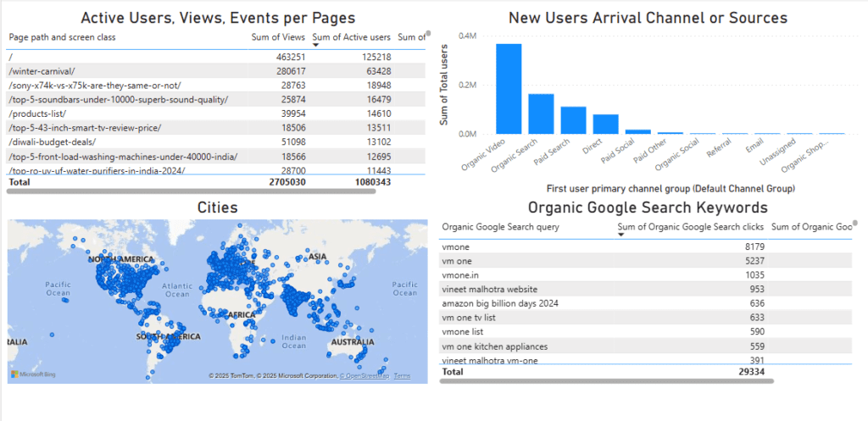868x421 pixels.
Task: Sort pages table by Sum of Views
Action: tap(278, 37)
